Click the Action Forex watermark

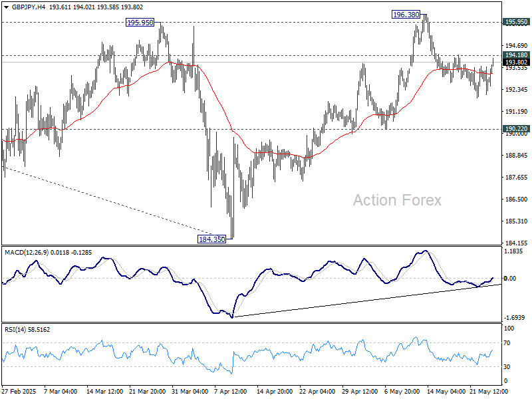[397, 200]
